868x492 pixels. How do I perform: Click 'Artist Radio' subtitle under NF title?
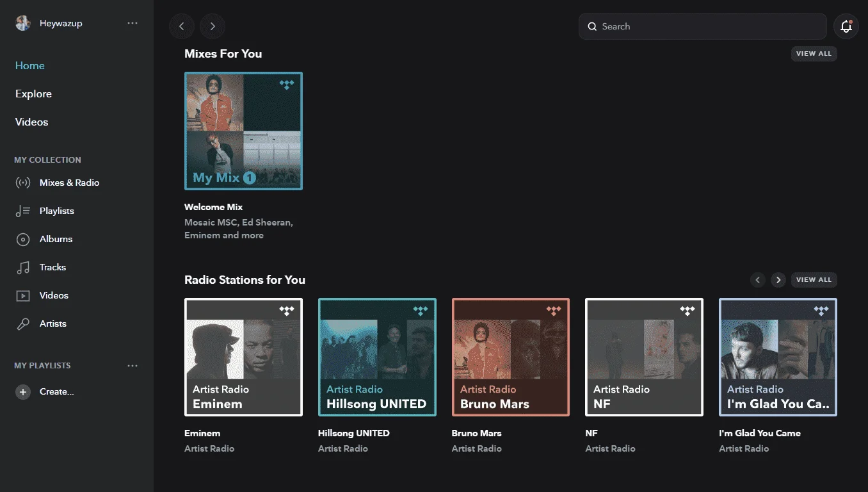[x=611, y=448]
